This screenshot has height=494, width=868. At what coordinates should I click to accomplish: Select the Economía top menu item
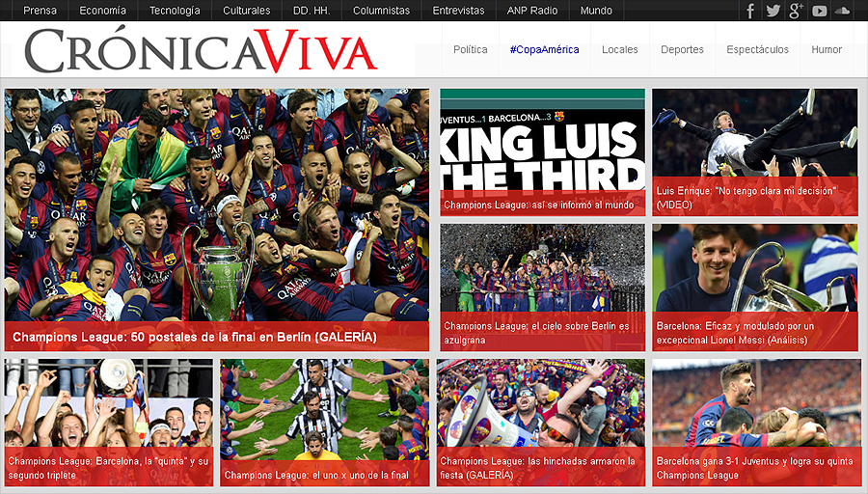coord(102,11)
